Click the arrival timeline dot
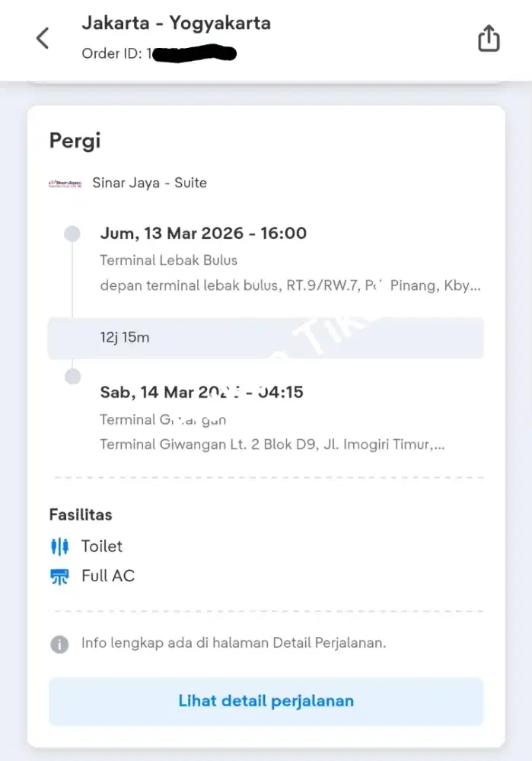 coord(72,376)
